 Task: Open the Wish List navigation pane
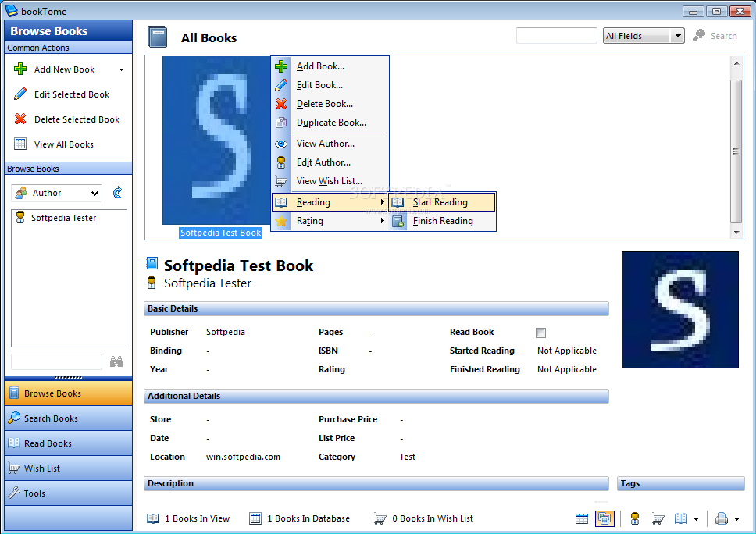tap(69, 468)
